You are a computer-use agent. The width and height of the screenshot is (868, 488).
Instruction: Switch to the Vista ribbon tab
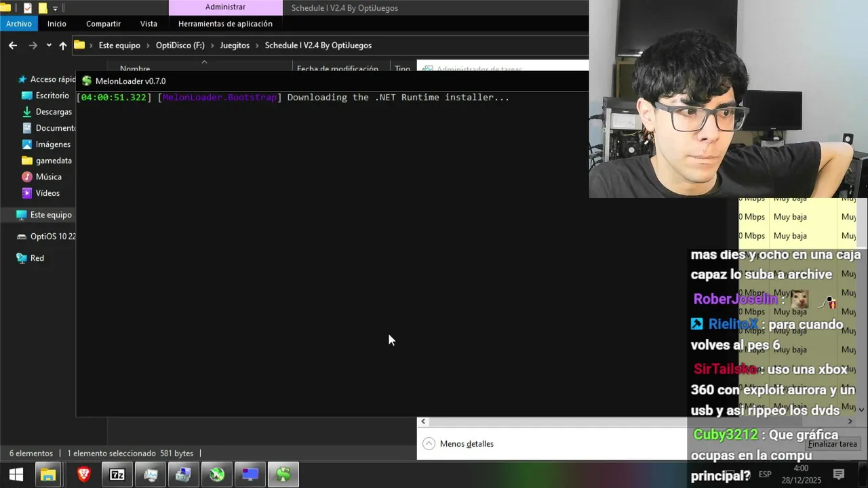pyautogui.click(x=149, y=24)
